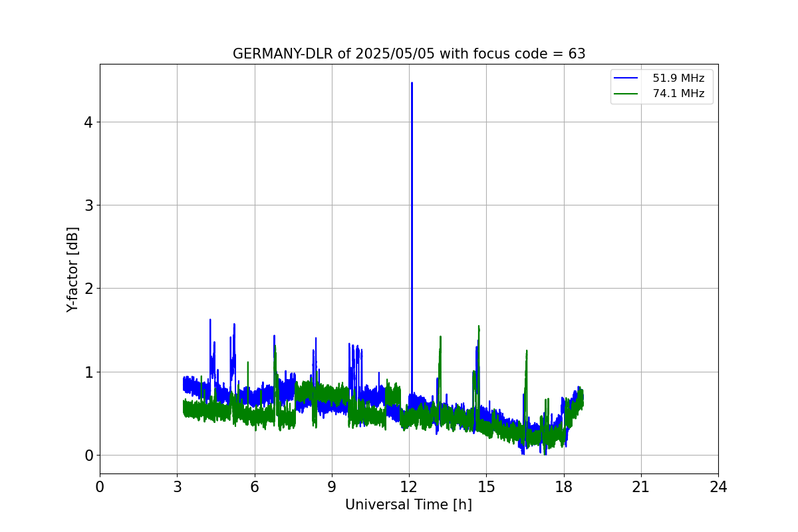The width and height of the screenshot is (798, 532).
Task: Click x-axis tick label 24
Action: (718, 487)
